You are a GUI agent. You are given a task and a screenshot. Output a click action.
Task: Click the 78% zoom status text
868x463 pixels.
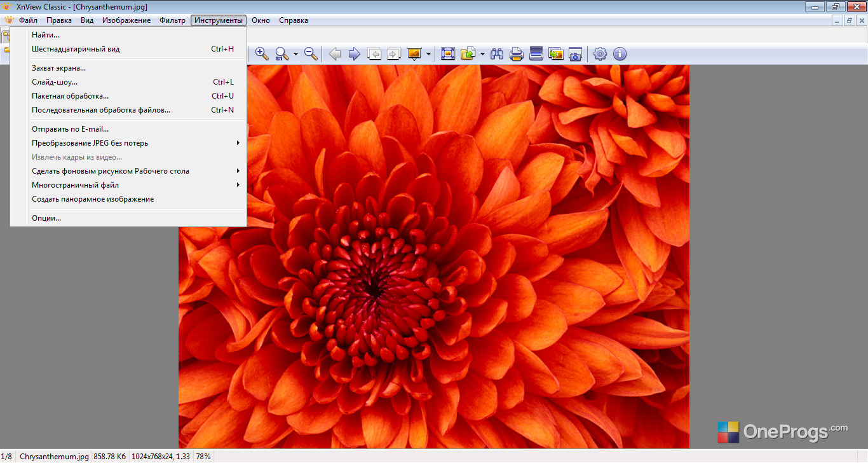point(203,457)
